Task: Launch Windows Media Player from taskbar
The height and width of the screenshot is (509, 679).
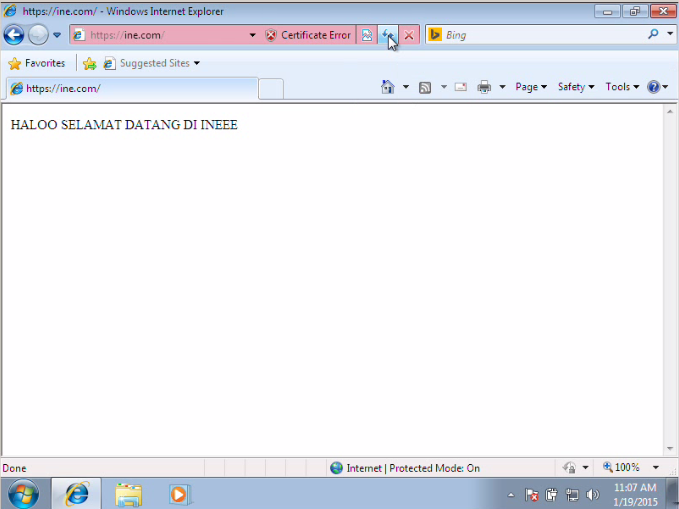Action: [x=179, y=494]
